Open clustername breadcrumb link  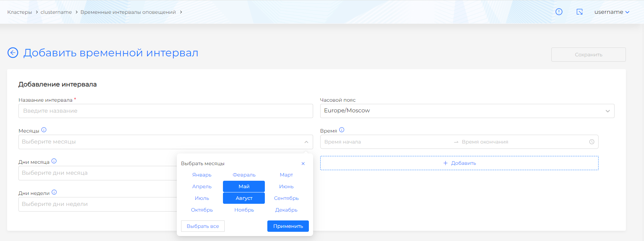click(x=56, y=12)
